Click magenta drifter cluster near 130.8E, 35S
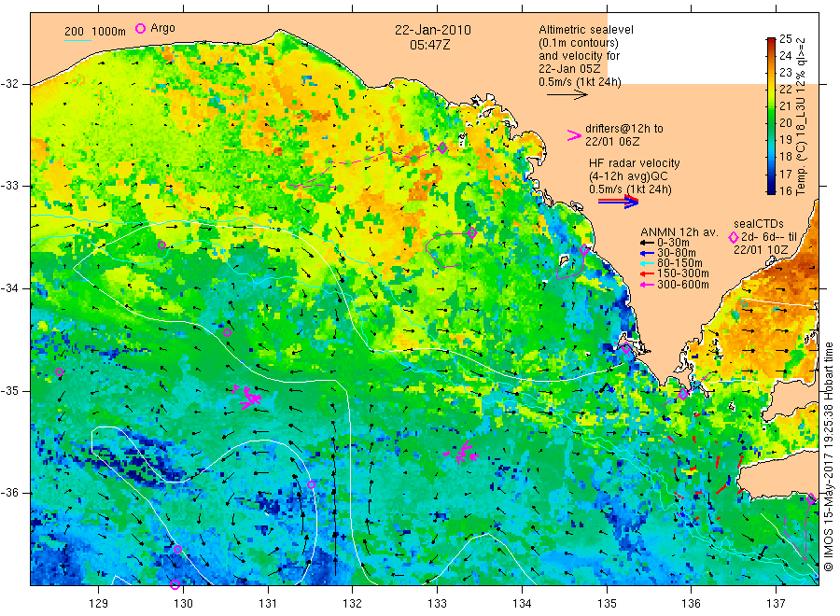This screenshot has width=840, height=616. pyautogui.click(x=248, y=397)
